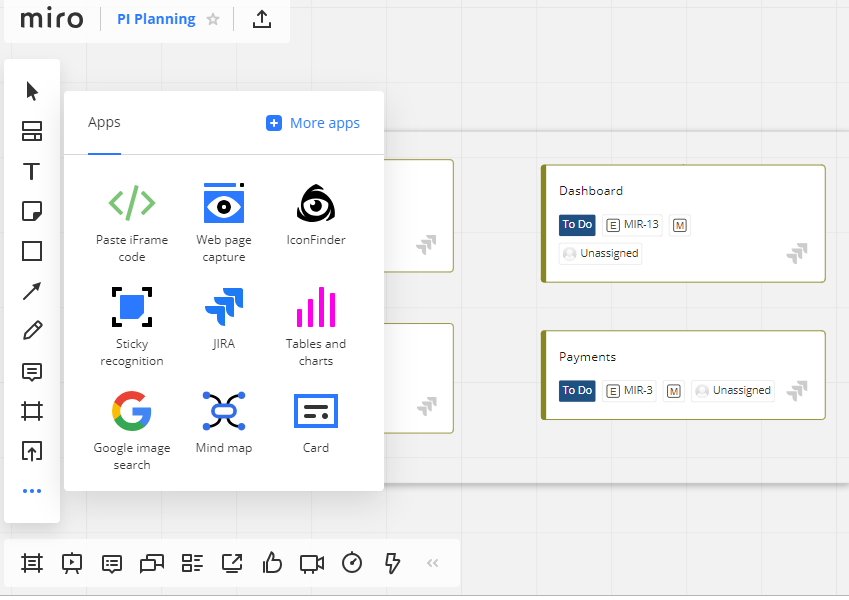849x600 pixels.
Task: Expand the Dashboard card details
Action: 796,253
